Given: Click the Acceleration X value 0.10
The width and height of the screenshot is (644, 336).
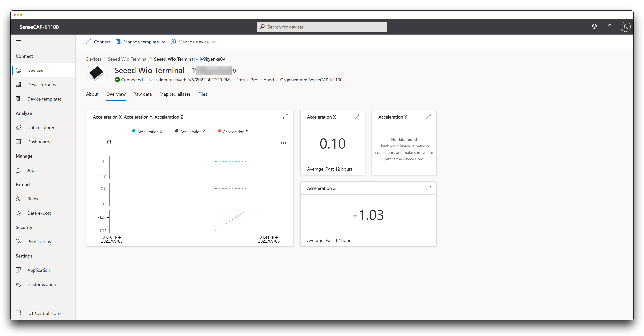Looking at the screenshot, I should (333, 144).
